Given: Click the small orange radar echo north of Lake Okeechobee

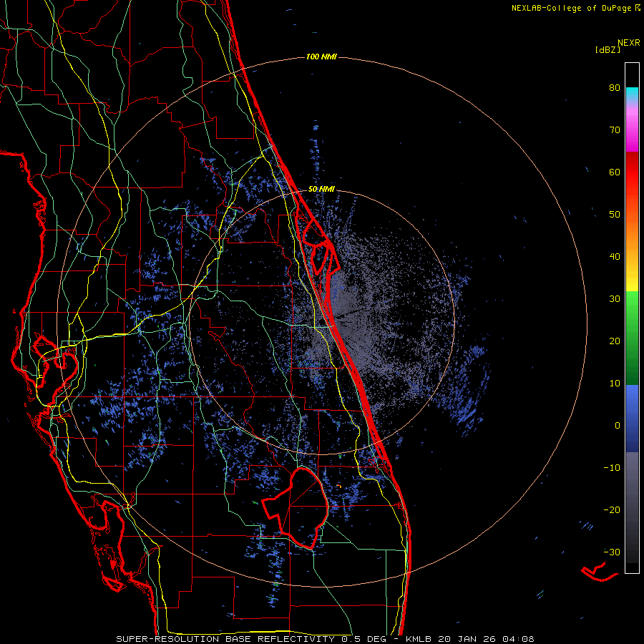Looking at the screenshot, I should pyautogui.click(x=339, y=486).
